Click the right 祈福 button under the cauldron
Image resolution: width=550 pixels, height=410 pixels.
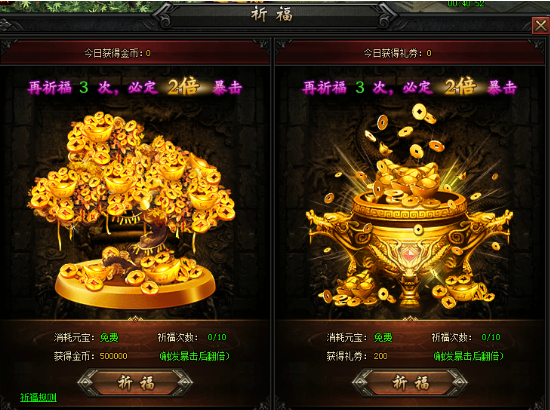[410, 383]
